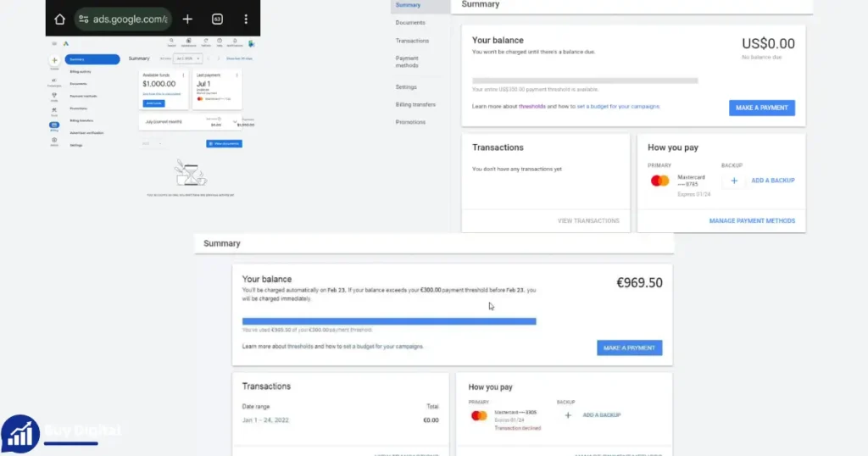Screen dimensions: 868x456
Task: Select the Summary tab in US$0.00 balance panel
Action: pyautogui.click(x=408, y=5)
